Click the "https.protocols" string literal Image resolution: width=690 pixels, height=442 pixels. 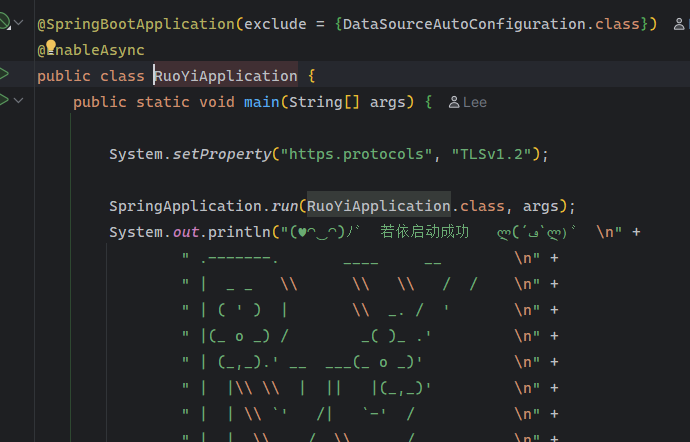[357, 154]
